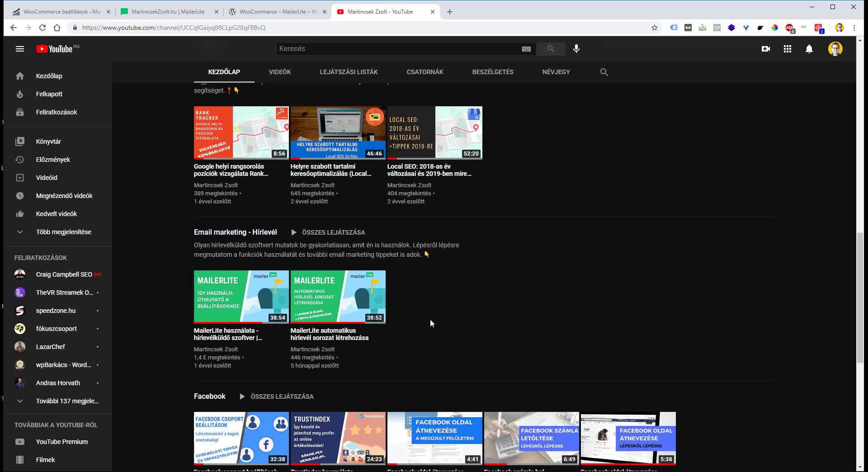The height and width of the screenshot is (472, 868).
Task: Click the page vertical scrollbar thumb
Action: click(x=860, y=297)
